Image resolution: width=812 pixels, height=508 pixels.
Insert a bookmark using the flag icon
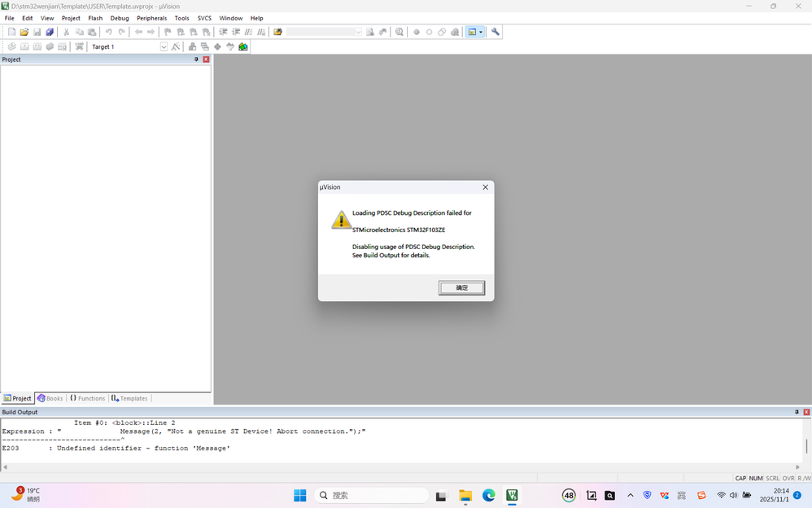click(168, 32)
